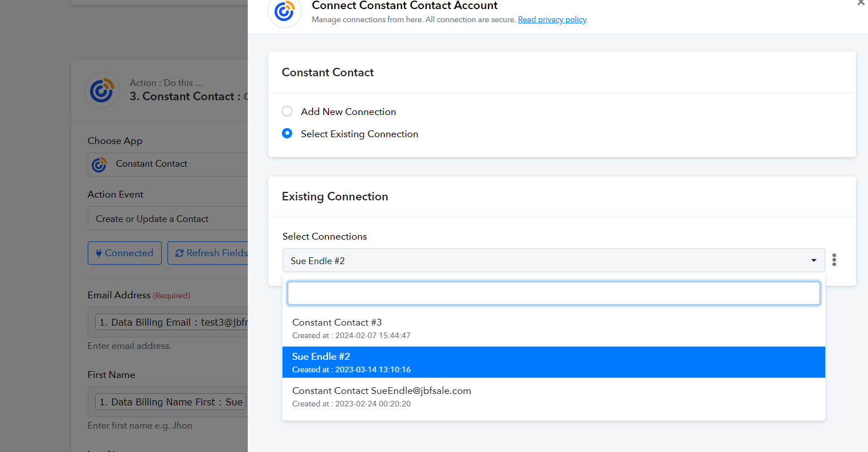Collapse the Select Connections dropdown arrow
The image size is (868, 452).
(813, 261)
